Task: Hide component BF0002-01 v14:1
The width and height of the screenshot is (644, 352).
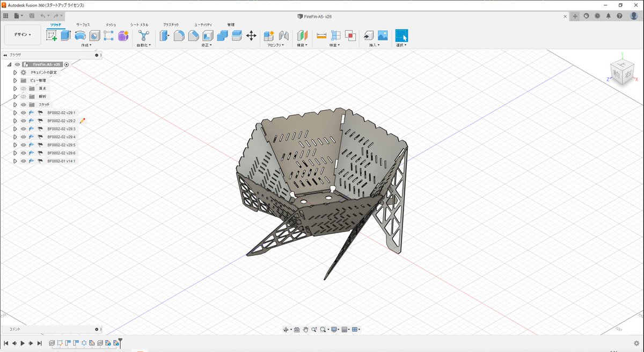Action: pyautogui.click(x=24, y=161)
